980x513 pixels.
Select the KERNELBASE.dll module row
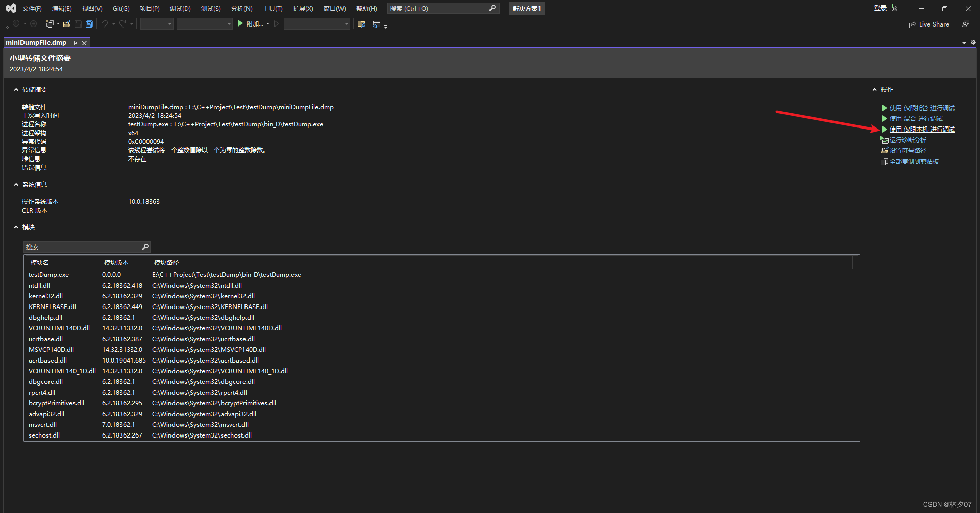click(x=442, y=307)
